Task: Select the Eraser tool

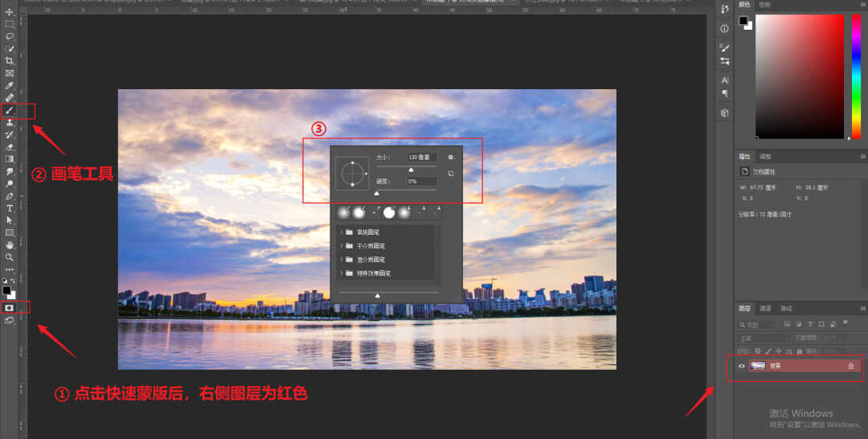Action: coord(10,147)
